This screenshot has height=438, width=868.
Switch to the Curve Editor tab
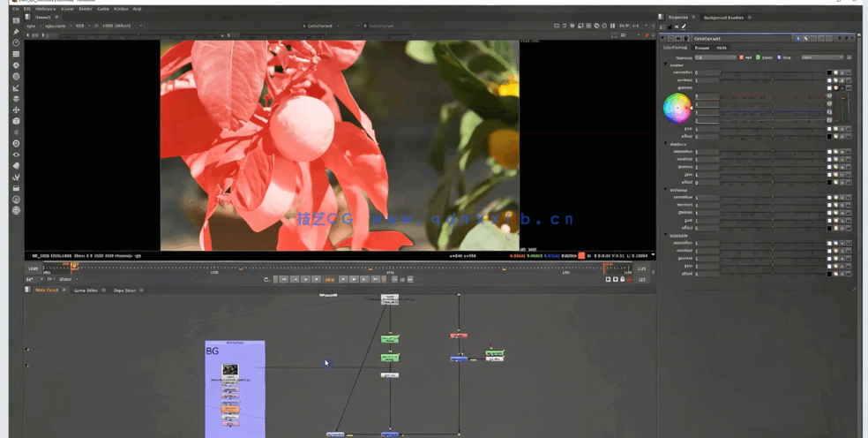click(x=86, y=290)
